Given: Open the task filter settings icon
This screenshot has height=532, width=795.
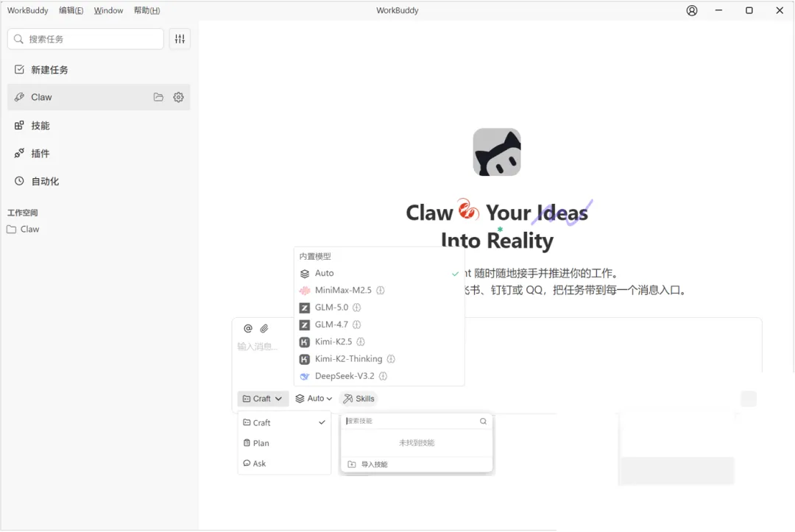Looking at the screenshot, I should [x=180, y=39].
